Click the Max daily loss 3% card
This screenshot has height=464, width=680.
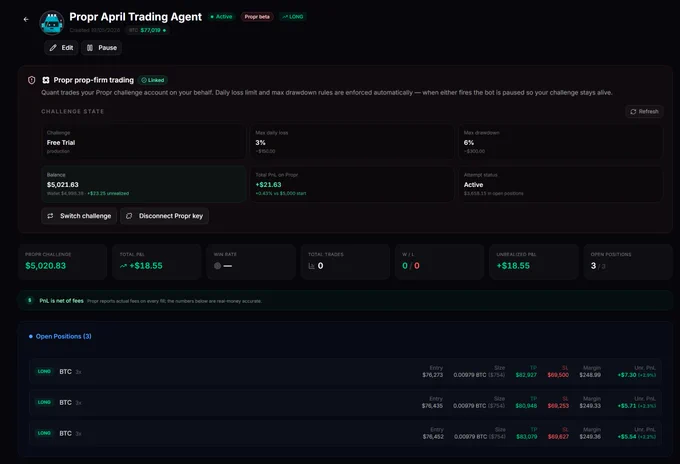[352, 142]
